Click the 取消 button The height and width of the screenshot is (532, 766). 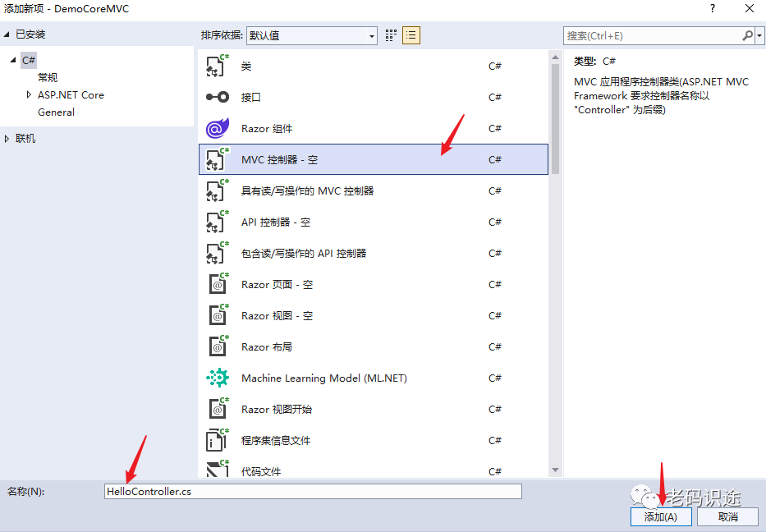click(x=728, y=517)
